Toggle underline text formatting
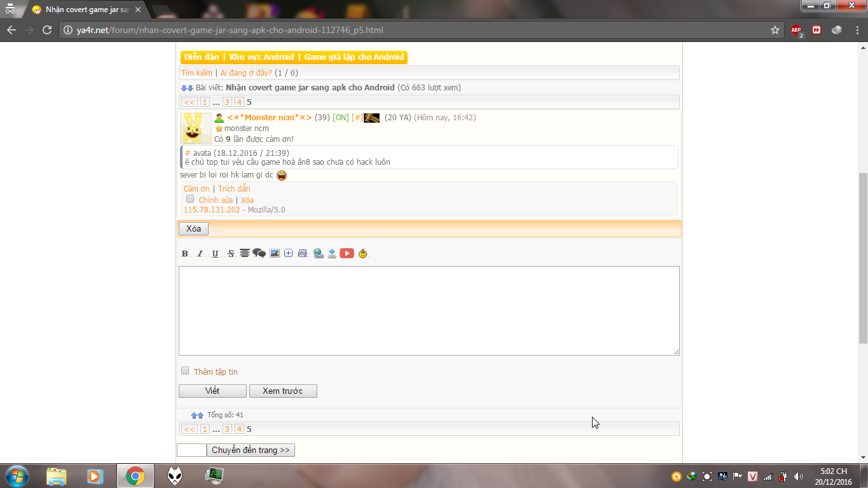This screenshot has width=868, height=488. coord(215,254)
